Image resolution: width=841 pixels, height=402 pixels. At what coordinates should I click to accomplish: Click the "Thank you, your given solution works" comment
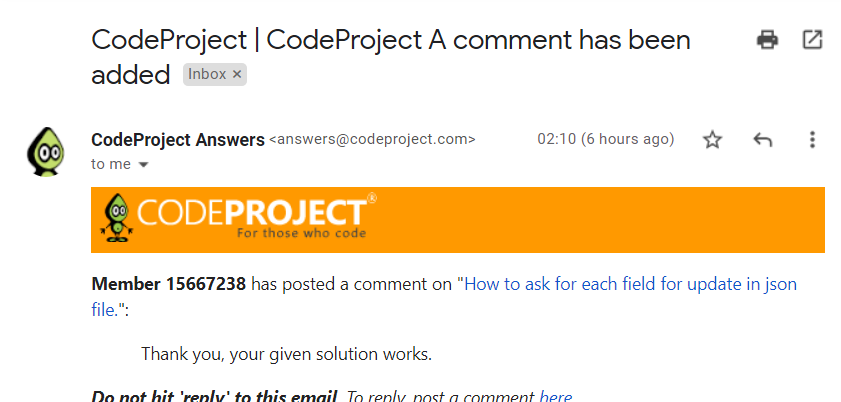286,354
